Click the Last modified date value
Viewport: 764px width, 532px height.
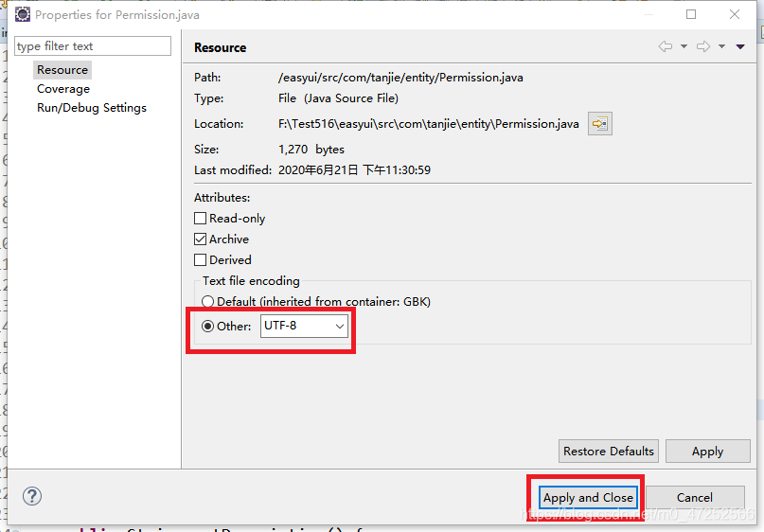(x=354, y=170)
